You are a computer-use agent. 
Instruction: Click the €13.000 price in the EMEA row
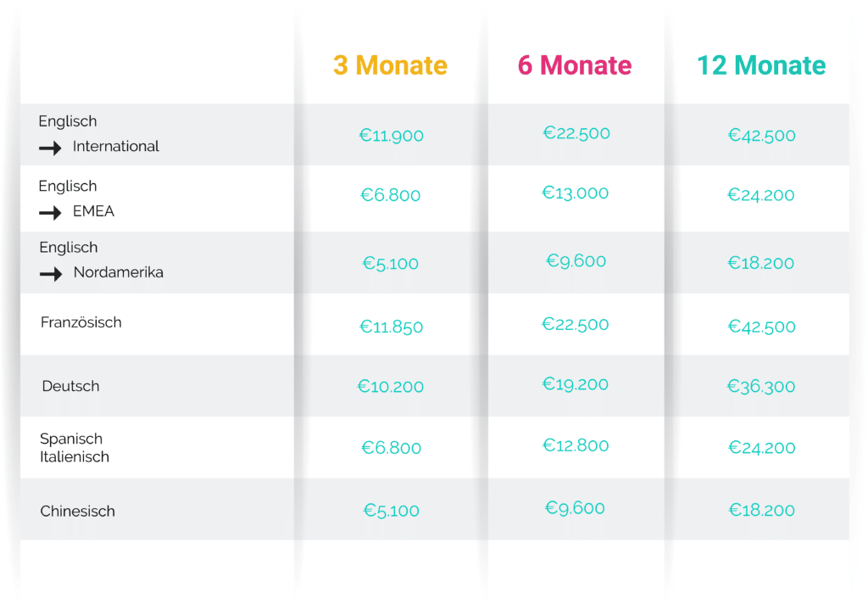click(x=576, y=193)
